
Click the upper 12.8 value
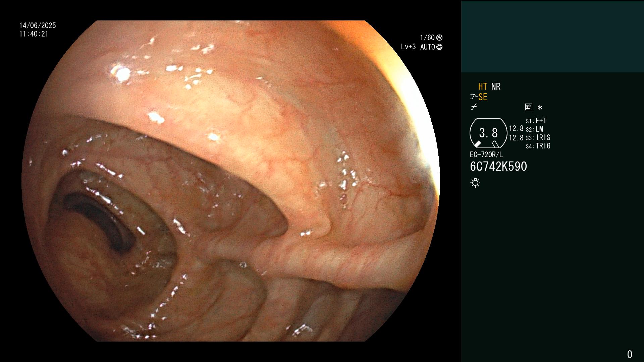click(x=516, y=128)
